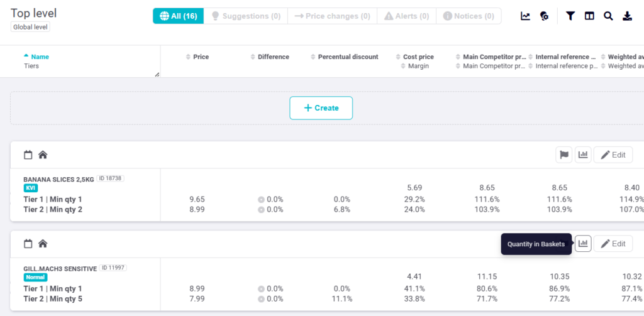Click the BANANA SLICES 2,5KG product name

coord(58,179)
